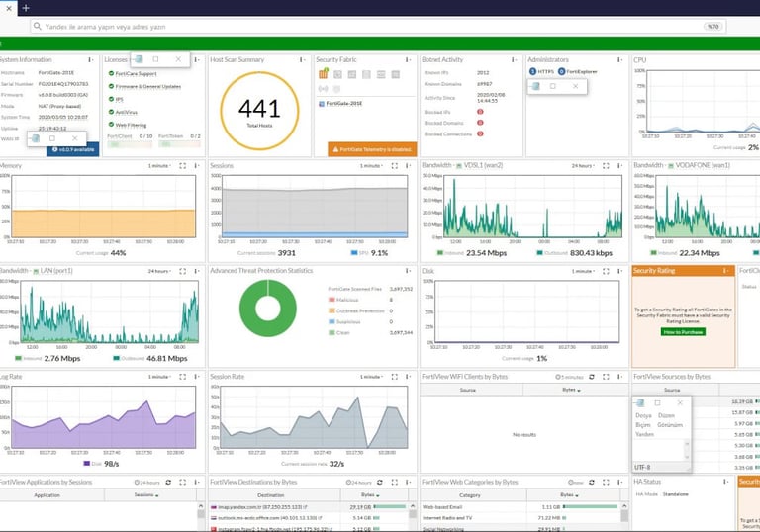Refresh FortiView Destinations by Bytes widget
The height and width of the screenshot is (532, 760).
tap(380, 483)
